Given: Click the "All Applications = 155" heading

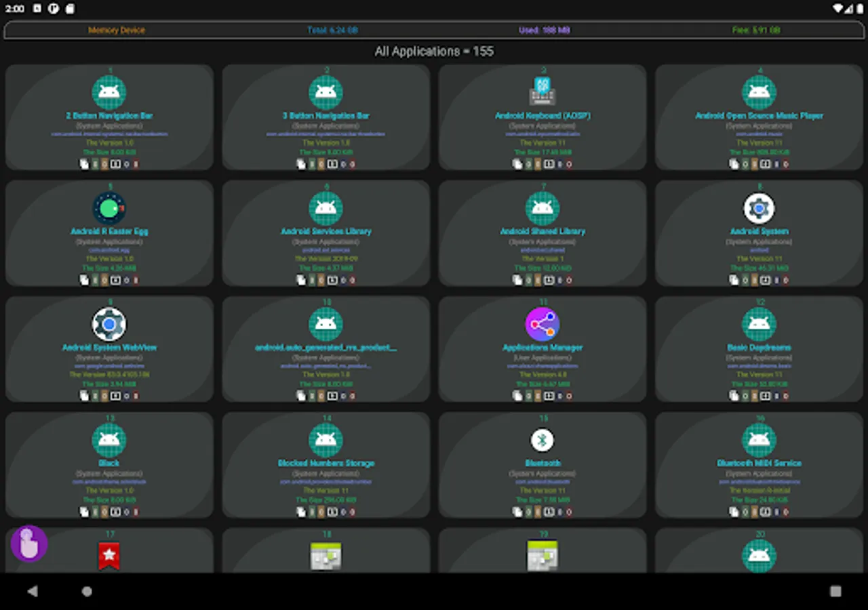Looking at the screenshot, I should coord(434,52).
